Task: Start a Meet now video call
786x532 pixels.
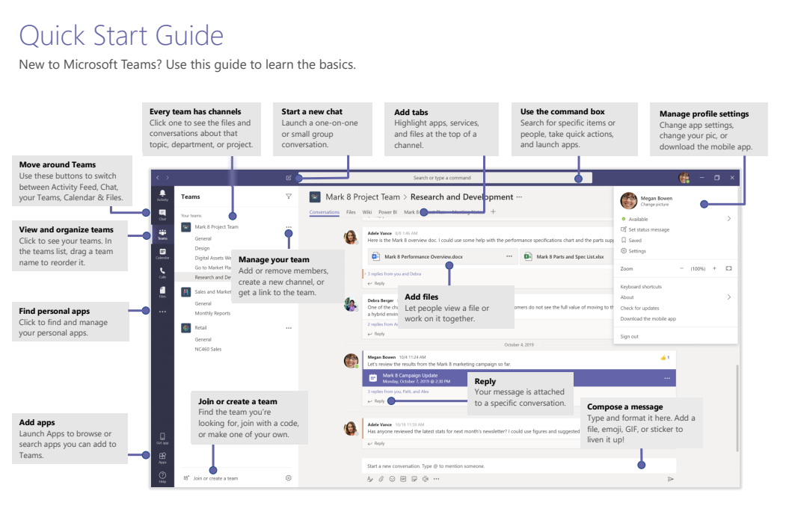Action: pyautogui.click(x=425, y=479)
